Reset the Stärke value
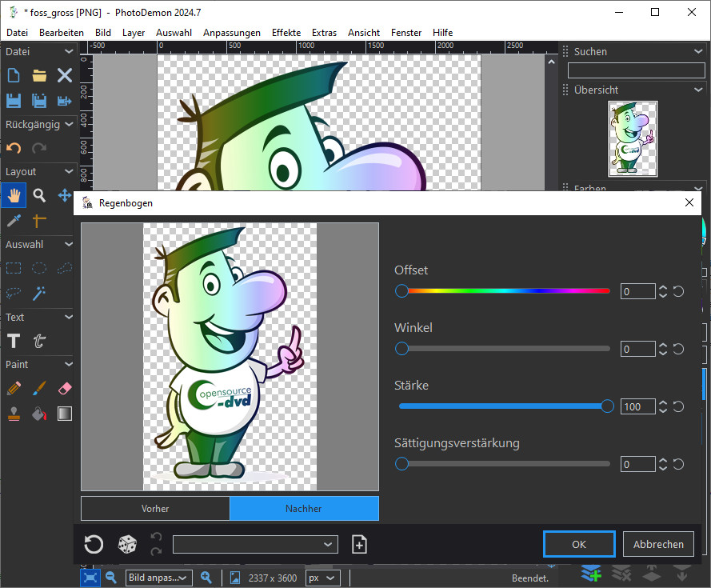The height and width of the screenshot is (588, 711). (678, 406)
